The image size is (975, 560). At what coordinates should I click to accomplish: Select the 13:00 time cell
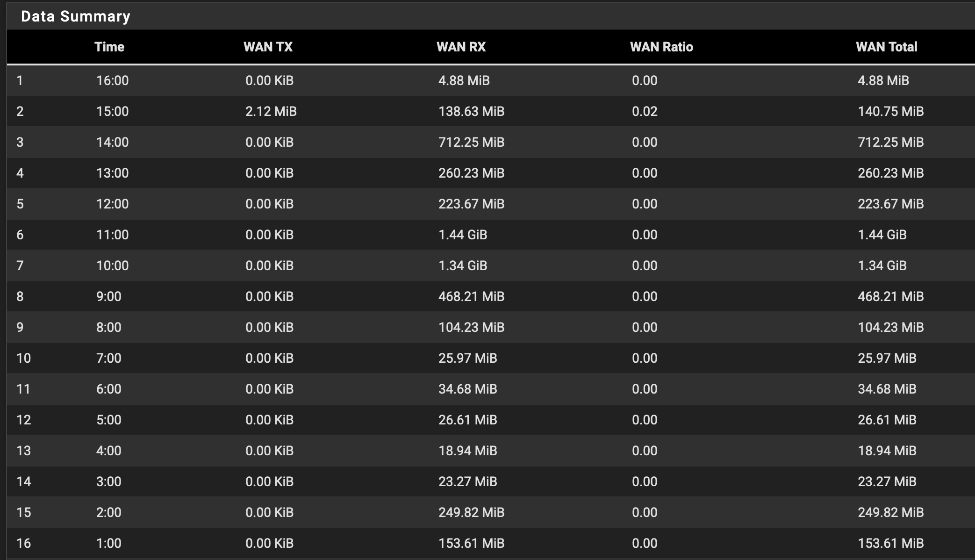pos(113,173)
